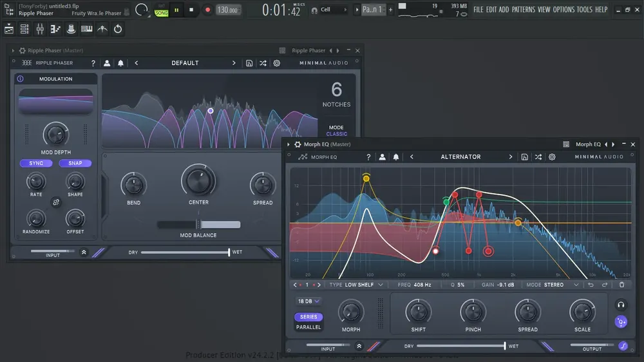
Task: Open Morph EQ settings gear
Action: [x=552, y=157]
